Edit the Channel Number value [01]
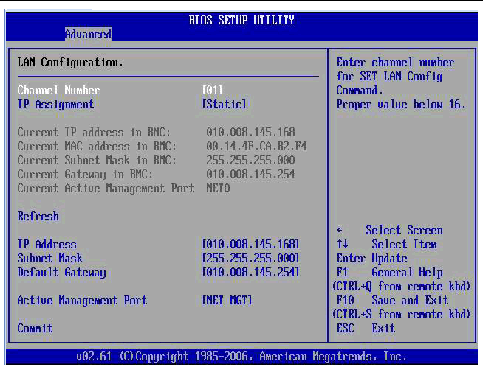This screenshot has height=366, width=483. 213,90
